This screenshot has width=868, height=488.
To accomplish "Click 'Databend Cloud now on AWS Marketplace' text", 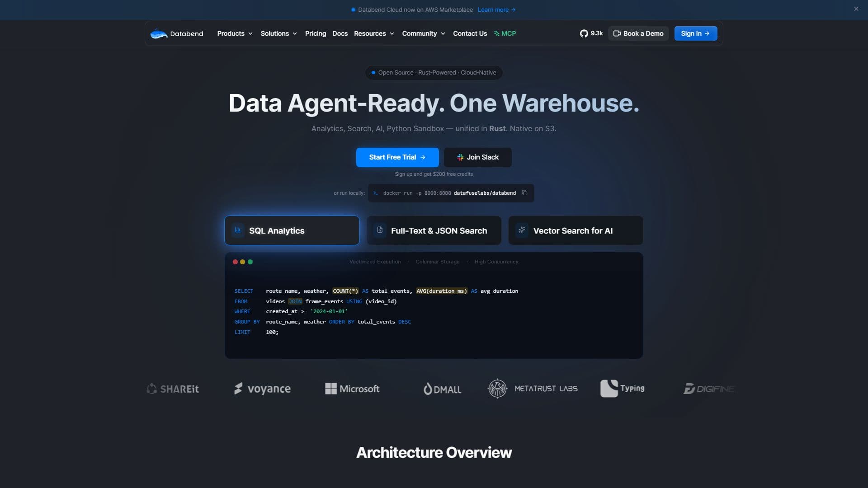I will point(415,9).
